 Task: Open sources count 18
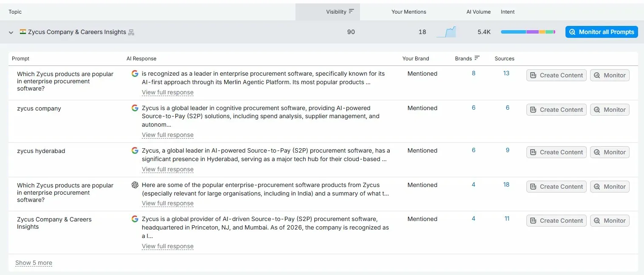(x=506, y=184)
